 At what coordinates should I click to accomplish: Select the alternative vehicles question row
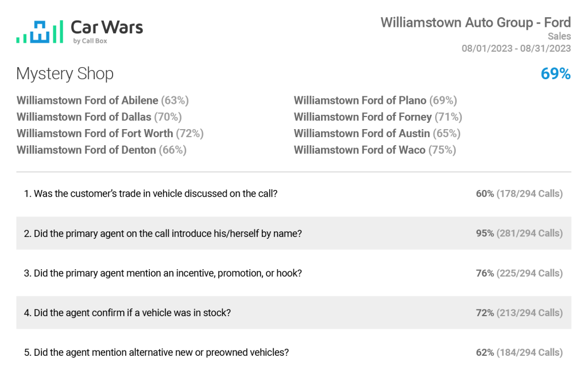293,352
